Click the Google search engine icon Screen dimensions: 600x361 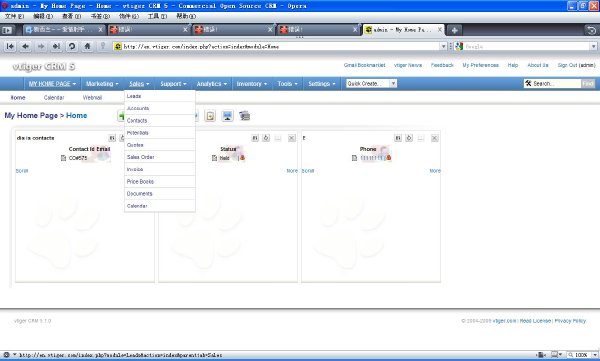pyautogui.click(x=459, y=46)
